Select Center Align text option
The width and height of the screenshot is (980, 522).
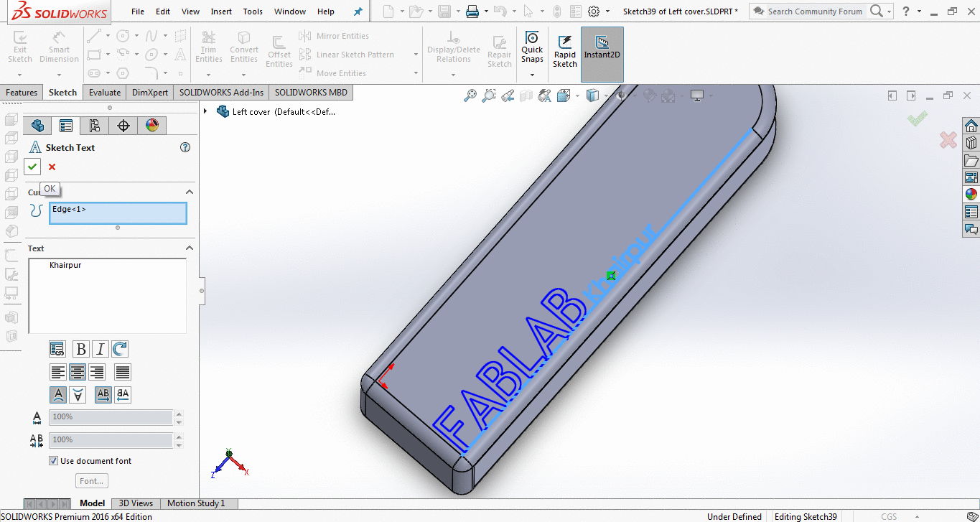point(78,372)
